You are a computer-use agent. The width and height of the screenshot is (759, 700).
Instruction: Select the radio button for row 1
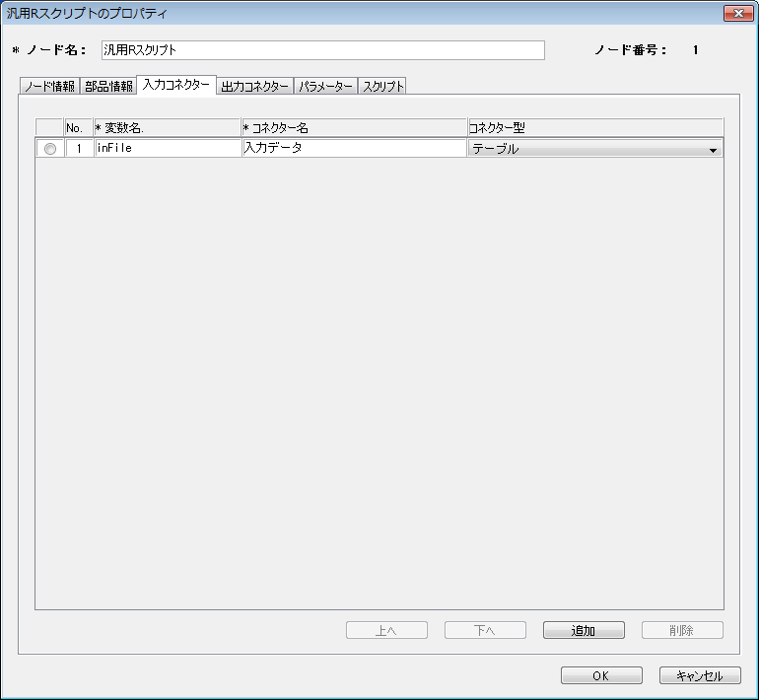point(50,149)
